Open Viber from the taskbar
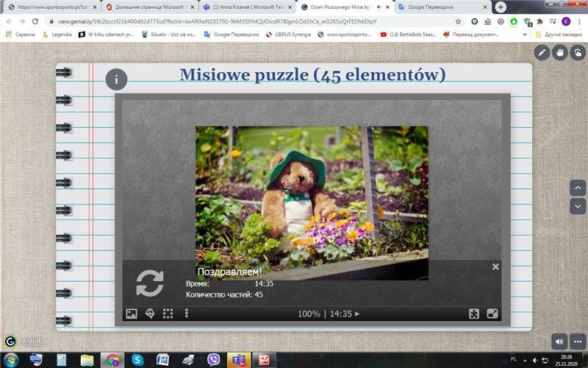 pos(213,360)
